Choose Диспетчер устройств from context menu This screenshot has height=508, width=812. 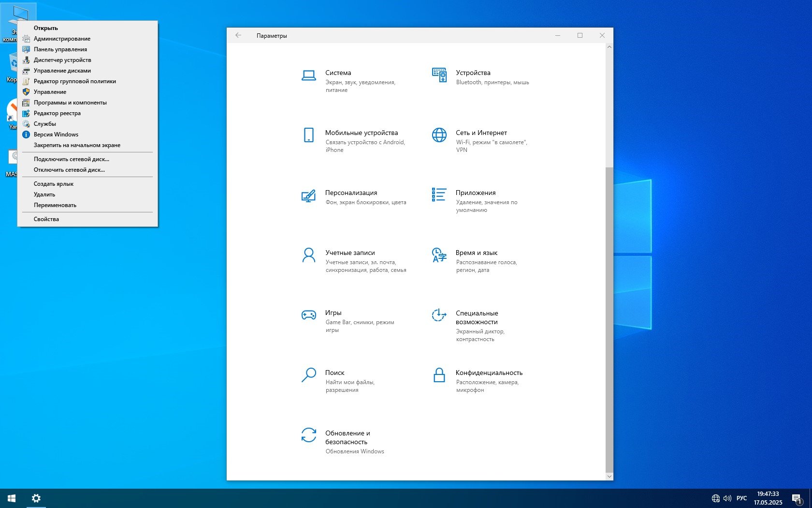click(x=62, y=60)
